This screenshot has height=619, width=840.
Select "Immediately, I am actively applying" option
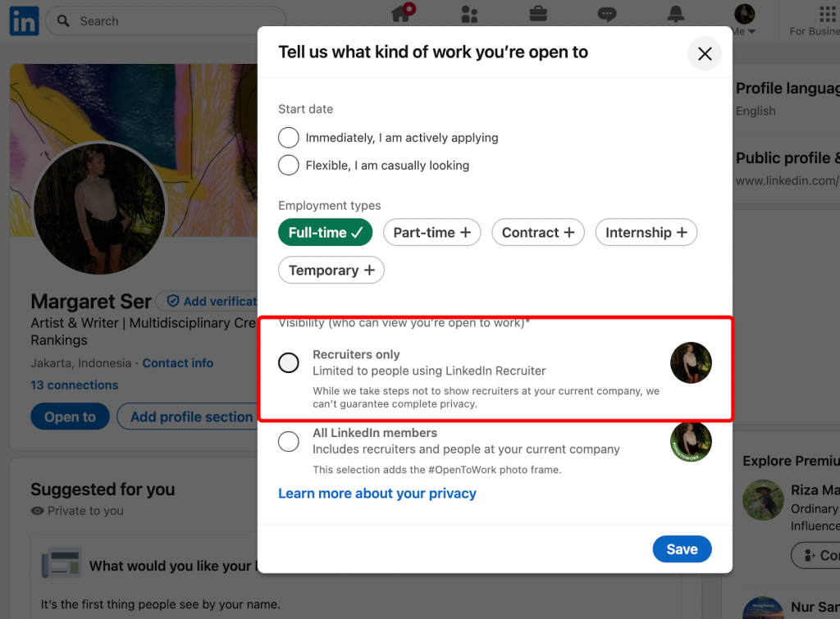click(x=289, y=138)
